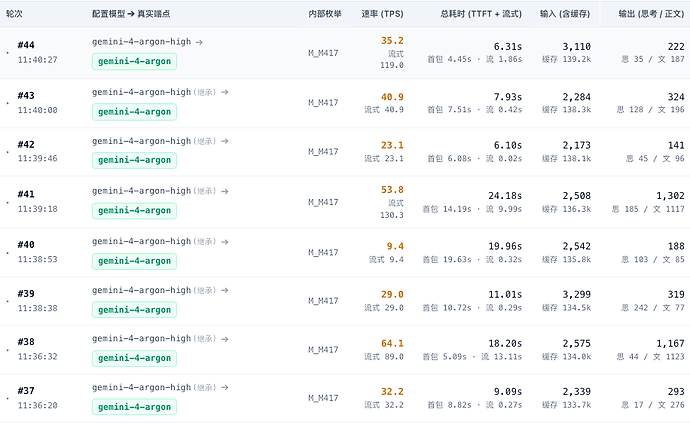This screenshot has width=690, height=424.
Task: Click 思 242 / 文 77 output breakdown
Action: [x=653, y=308]
